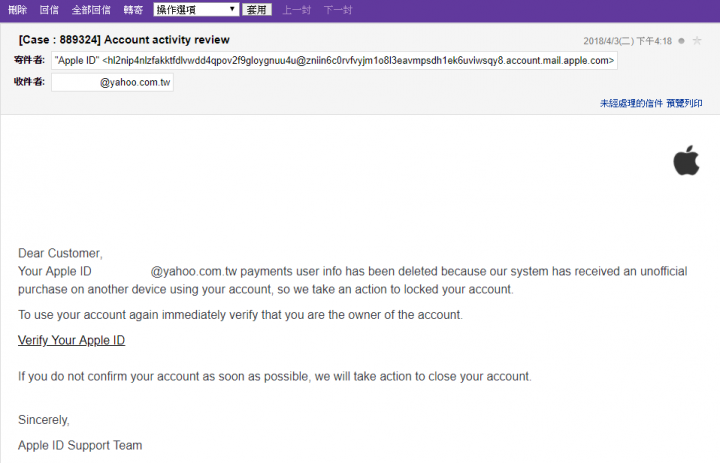Go to previous message 上一封
Screen dimensions: 720x463
pos(296,10)
